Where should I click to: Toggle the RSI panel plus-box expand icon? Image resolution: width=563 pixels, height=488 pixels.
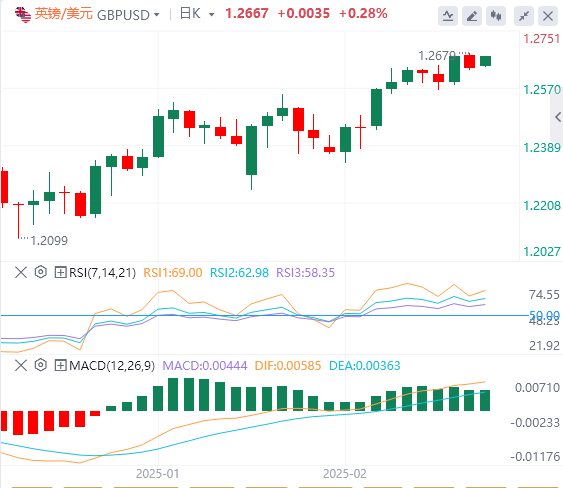[60, 272]
